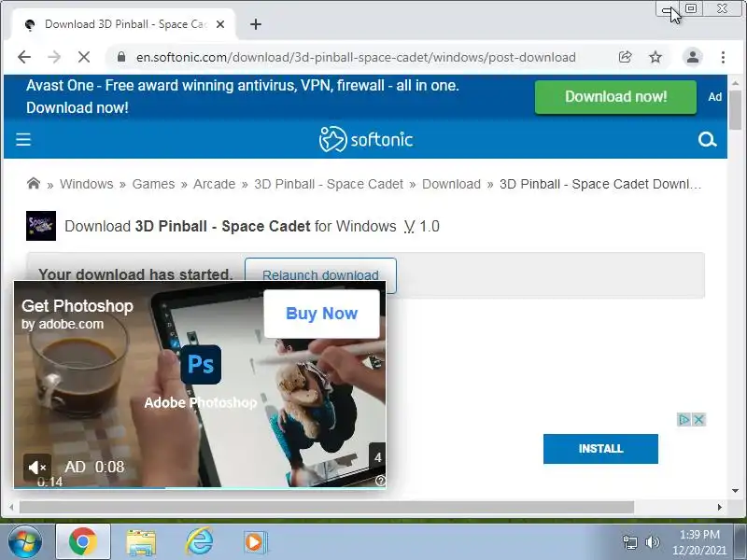Open 3D Pinball - Space Cadet breadcrumb
The height and width of the screenshot is (560, 747).
[329, 184]
